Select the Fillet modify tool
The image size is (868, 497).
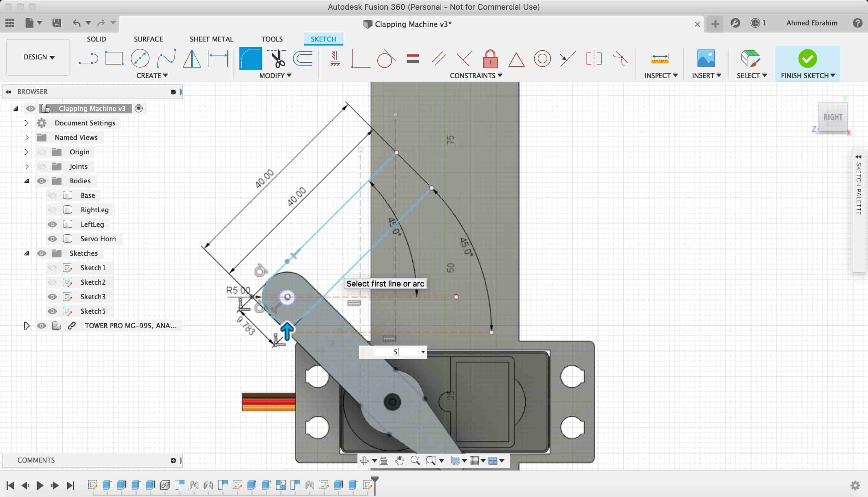tap(250, 59)
